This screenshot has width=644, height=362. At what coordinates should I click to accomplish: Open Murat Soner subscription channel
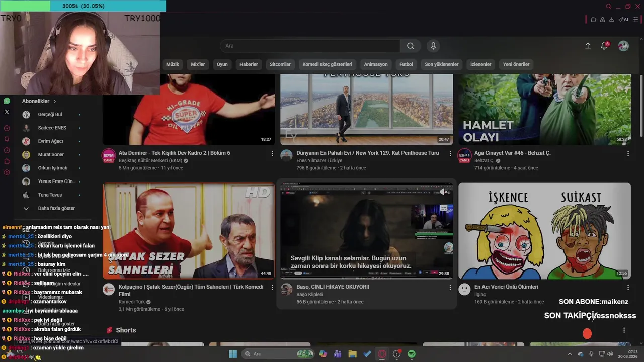coord(52,154)
